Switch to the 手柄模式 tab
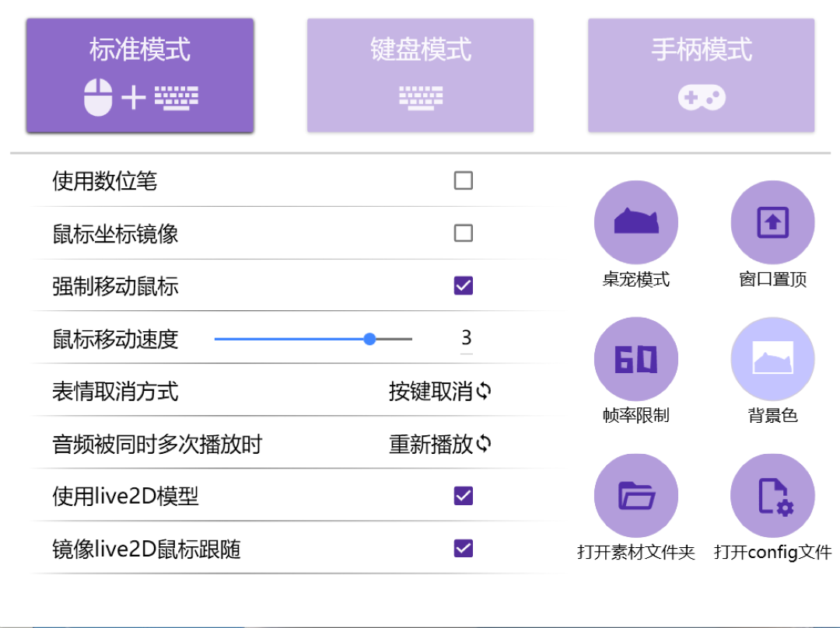 tap(700, 75)
